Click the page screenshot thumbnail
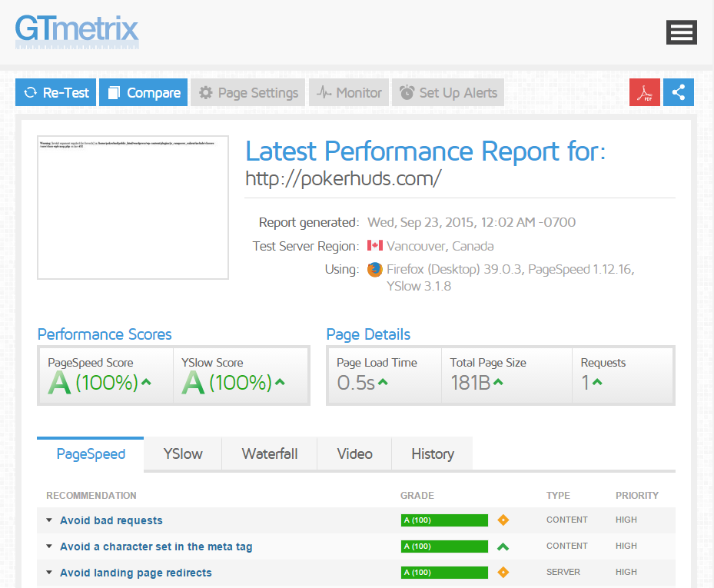 pyautogui.click(x=133, y=208)
